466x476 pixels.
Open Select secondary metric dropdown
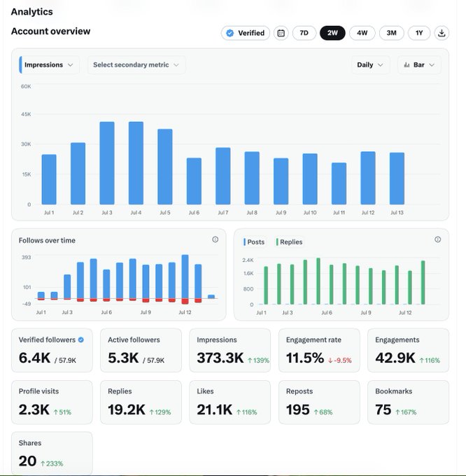(x=136, y=65)
